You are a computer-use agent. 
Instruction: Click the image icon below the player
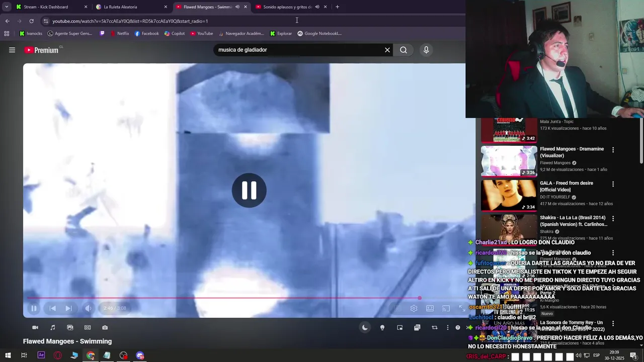click(x=70, y=327)
